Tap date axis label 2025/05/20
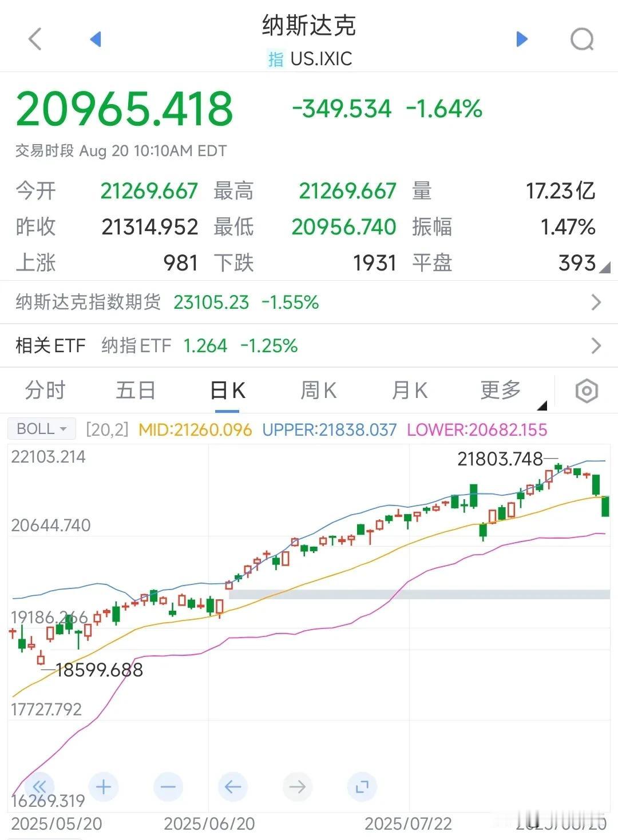The height and width of the screenshot is (840, 618). click(x=57, y=824)
